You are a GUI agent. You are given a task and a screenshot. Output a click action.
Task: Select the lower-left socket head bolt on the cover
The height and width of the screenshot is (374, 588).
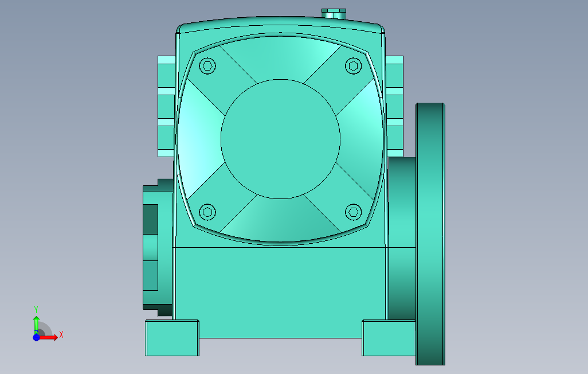[207, 212]
